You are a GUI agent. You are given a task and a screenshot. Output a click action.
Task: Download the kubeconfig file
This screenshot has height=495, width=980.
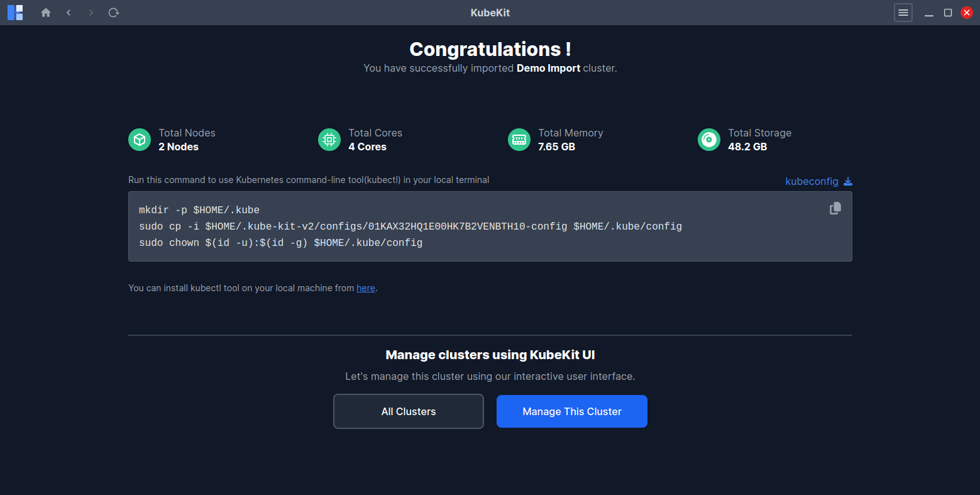(818, 181)
